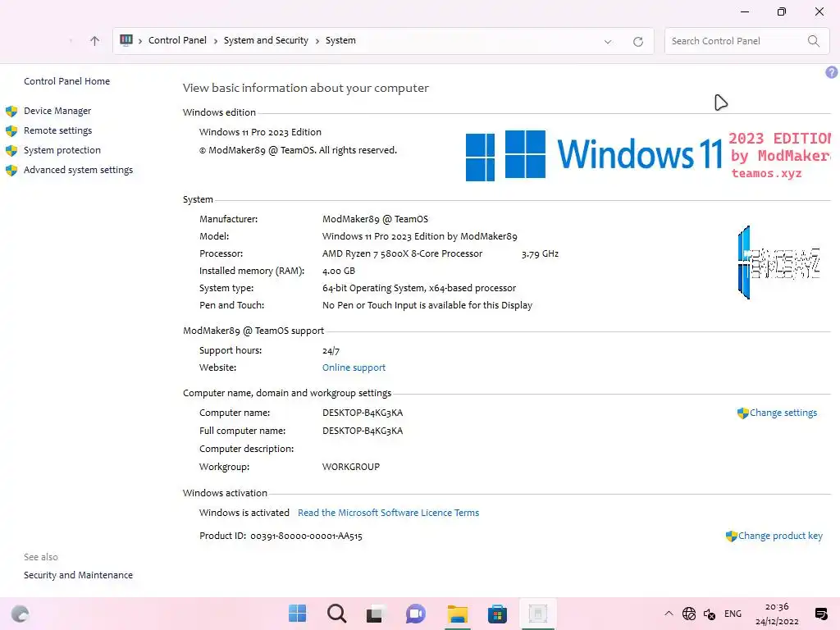Click the System breadcrumb
Viewport: 840px width, 630px height.
pyautogui.click(x=340, y=40)
